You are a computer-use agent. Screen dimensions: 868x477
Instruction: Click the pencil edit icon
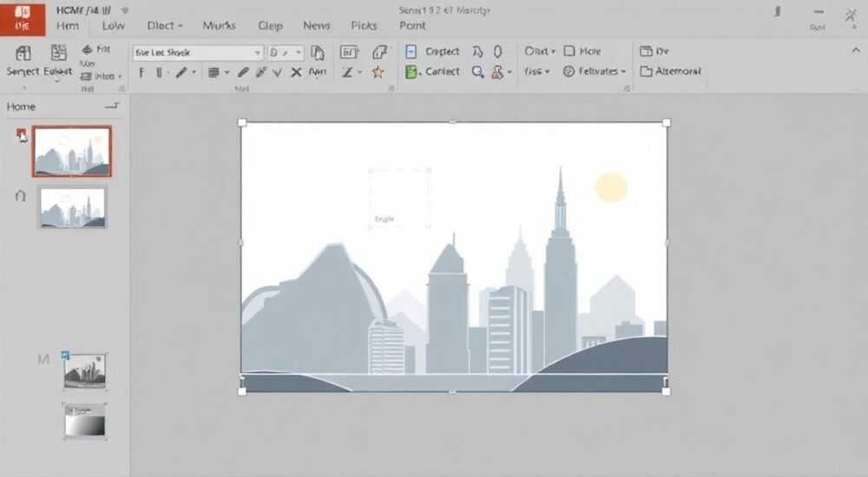pyautogui.click(x=243, y=72)
